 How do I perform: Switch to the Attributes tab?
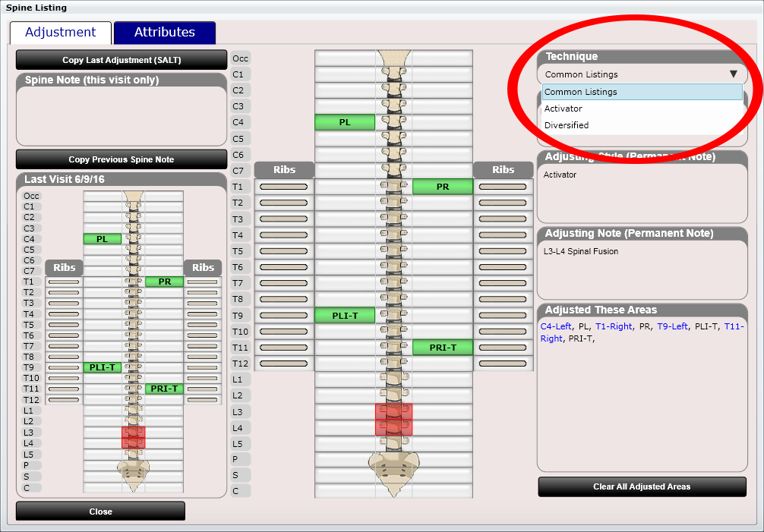(x=165, y=33)
